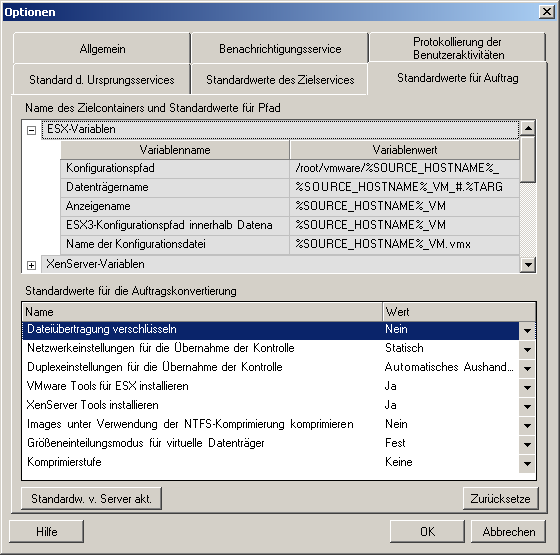Viewport: 560px width, 555px height.
Task: Select the XenServer-Variablen tree row
Action: 280,264
